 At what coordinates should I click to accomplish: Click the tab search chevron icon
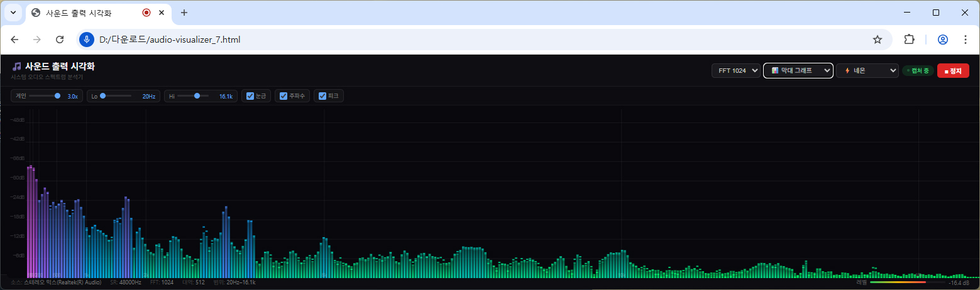[13, 13]
